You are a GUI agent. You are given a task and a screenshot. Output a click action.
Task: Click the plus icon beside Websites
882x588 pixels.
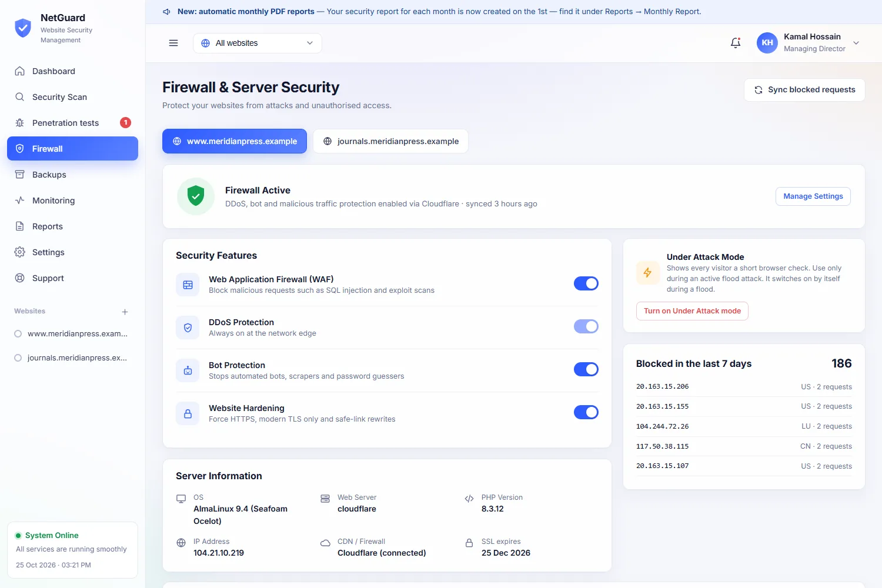pos(125,312)
